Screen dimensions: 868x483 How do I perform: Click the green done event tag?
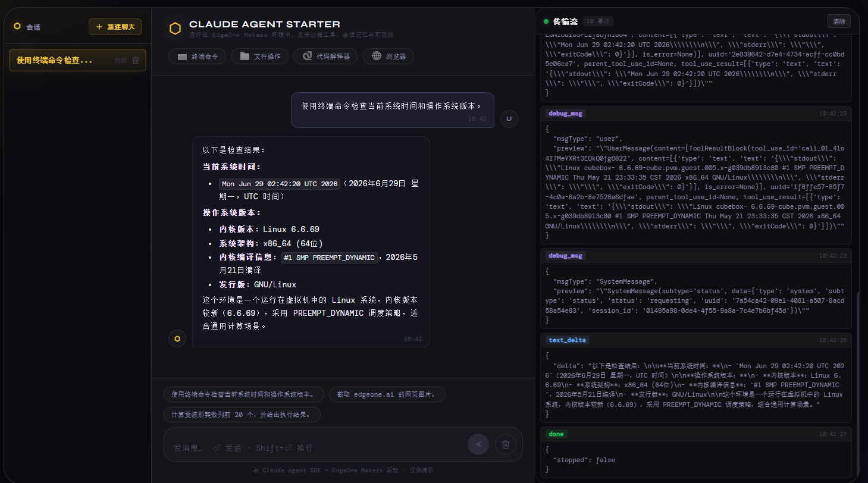click(x=556, y=434)
